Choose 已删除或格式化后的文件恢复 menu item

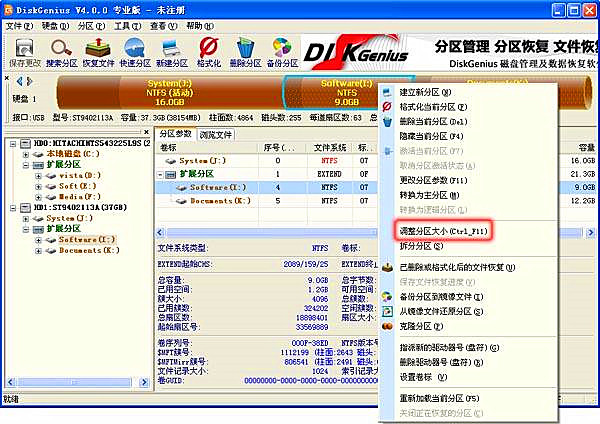[467, 267]
